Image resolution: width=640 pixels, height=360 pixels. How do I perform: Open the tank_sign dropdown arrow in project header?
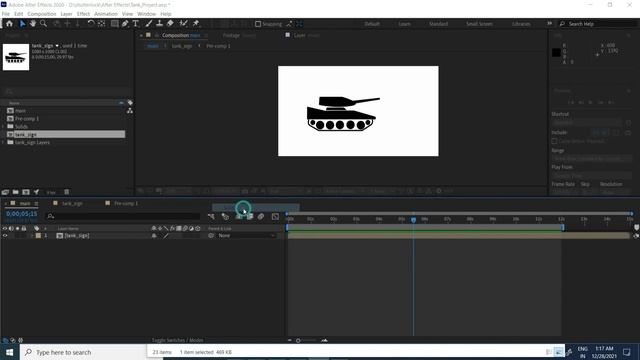coord(57,46)
